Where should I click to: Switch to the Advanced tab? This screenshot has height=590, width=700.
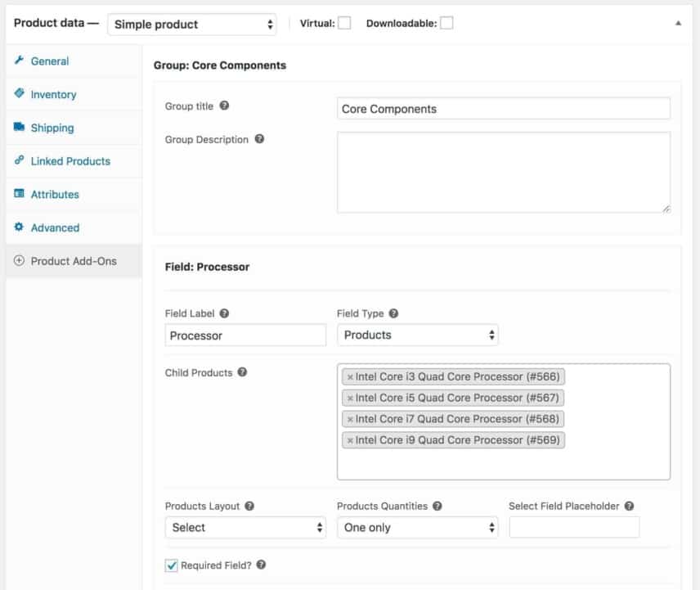pyautogui.click(x=52, y=227)
